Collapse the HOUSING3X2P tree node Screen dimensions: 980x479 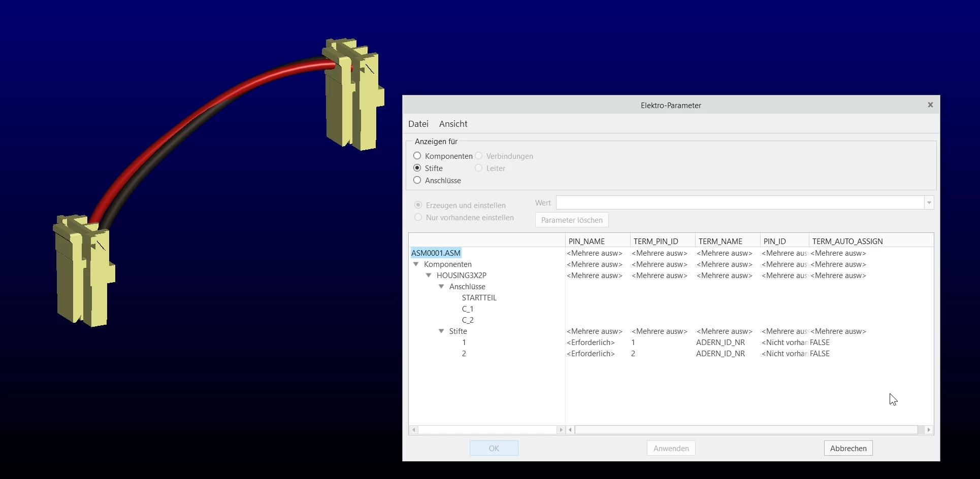429,276
